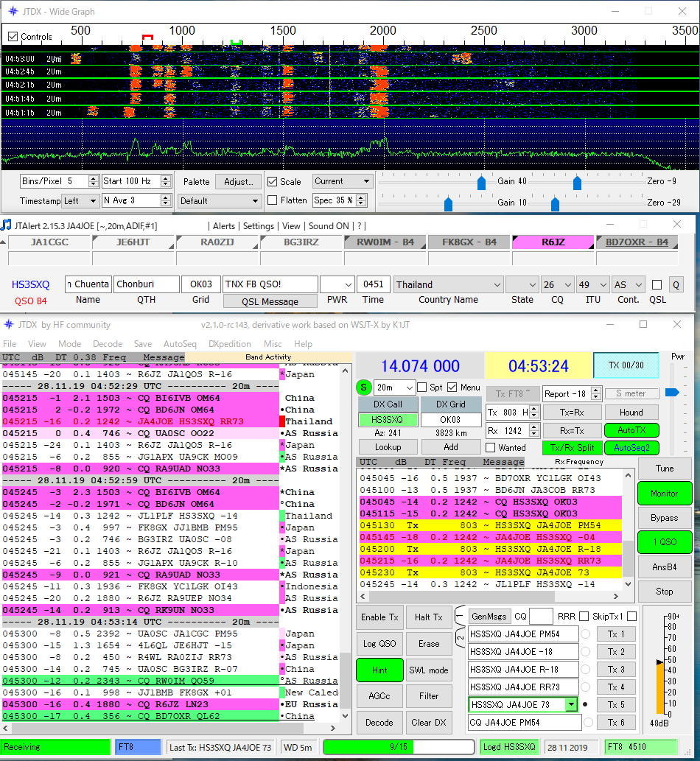
Task: Check the SkipTx1 checkbox
Action: 631,617
